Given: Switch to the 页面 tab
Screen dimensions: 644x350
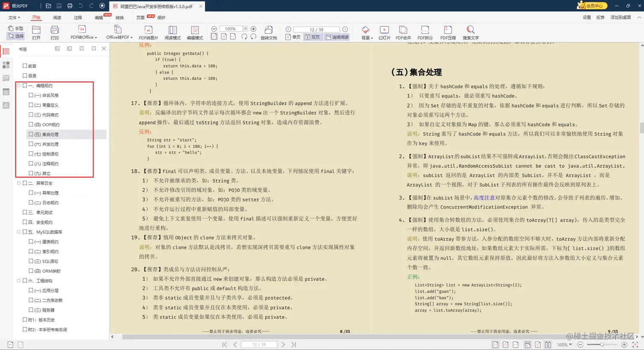Looking at the screenshot, I should [141, 18].
